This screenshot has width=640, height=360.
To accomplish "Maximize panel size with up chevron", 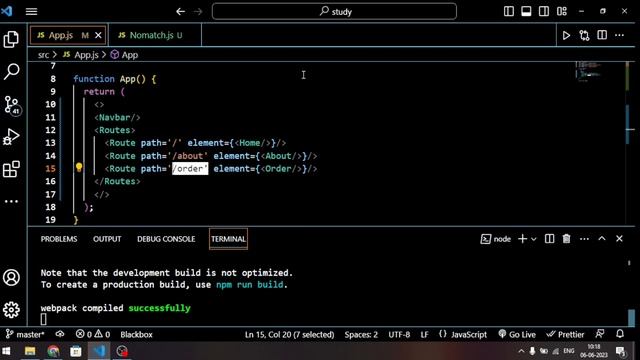I will [x=602, y=239].
